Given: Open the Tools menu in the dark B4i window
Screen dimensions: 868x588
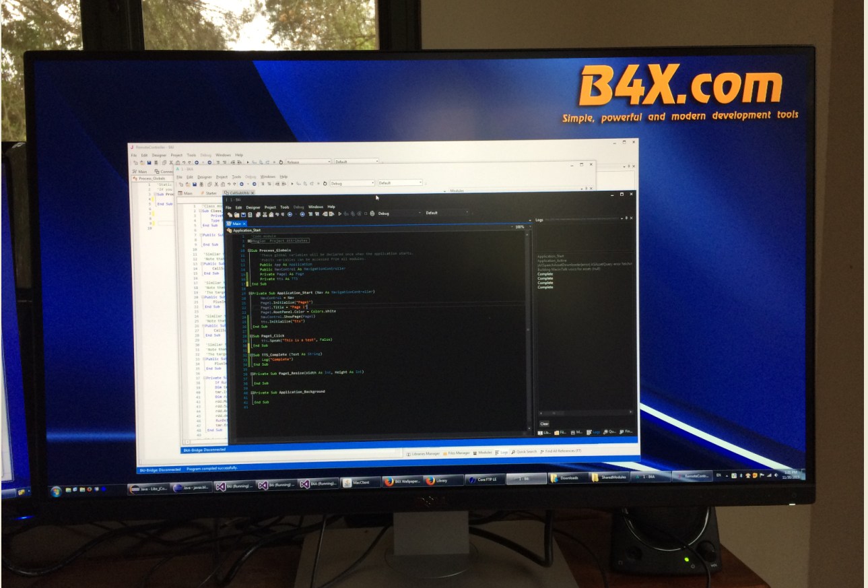Looking at the screenshot, I should 285,207.
